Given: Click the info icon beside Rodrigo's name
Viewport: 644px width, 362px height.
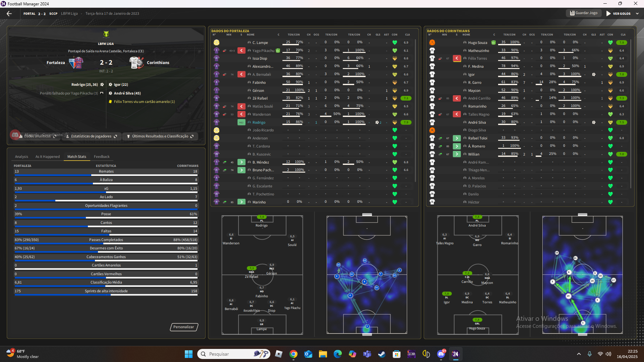Looking at the screenshot, I should click(249, 122).
